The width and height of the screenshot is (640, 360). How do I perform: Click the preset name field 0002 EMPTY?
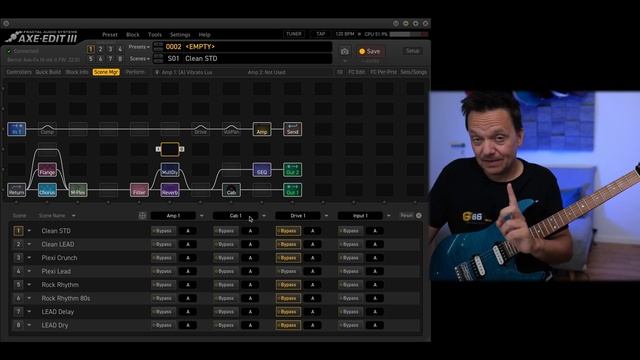242,47
